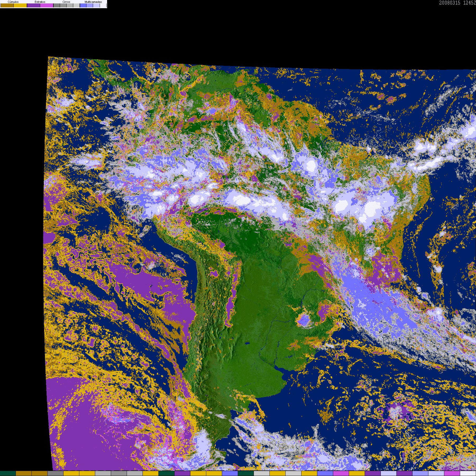Select the yellow Cúmulos legend swatch

pos(20,5)
